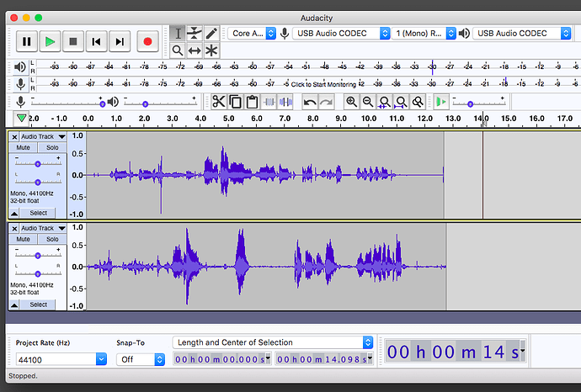Open the playback device USB Audio CODEC dropdown
This screenshot has height=392, width=581.
(x=522, y=34)
